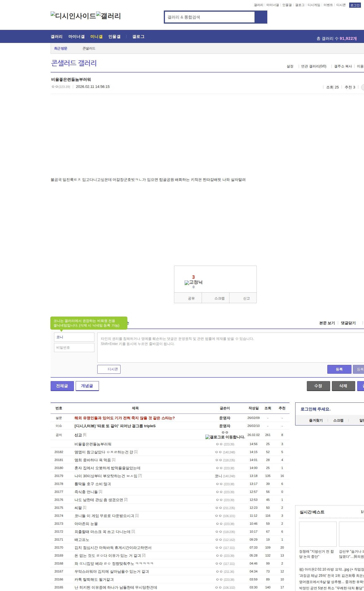
Task: Select 미니갤 in the blue navigation bar
Action: pyautogui.click(x=96, y=37)
